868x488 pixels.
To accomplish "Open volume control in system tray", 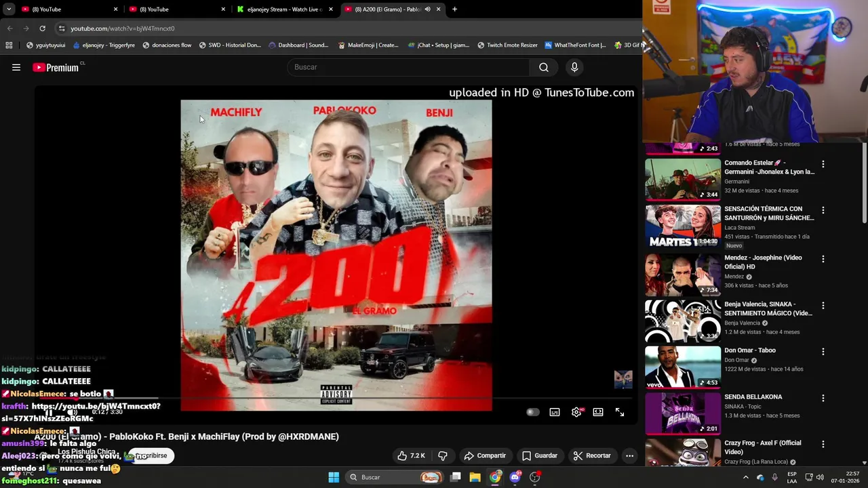I will pos(821,477).
